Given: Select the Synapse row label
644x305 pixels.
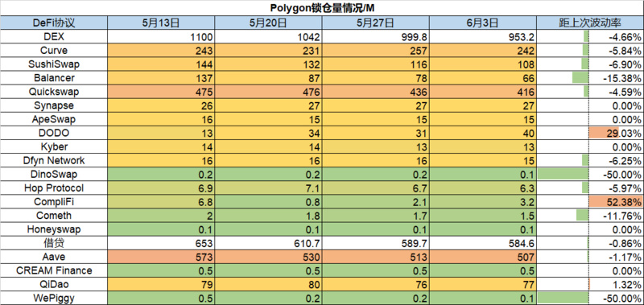Looking at the screenshot, I should (x=54, y=105).
